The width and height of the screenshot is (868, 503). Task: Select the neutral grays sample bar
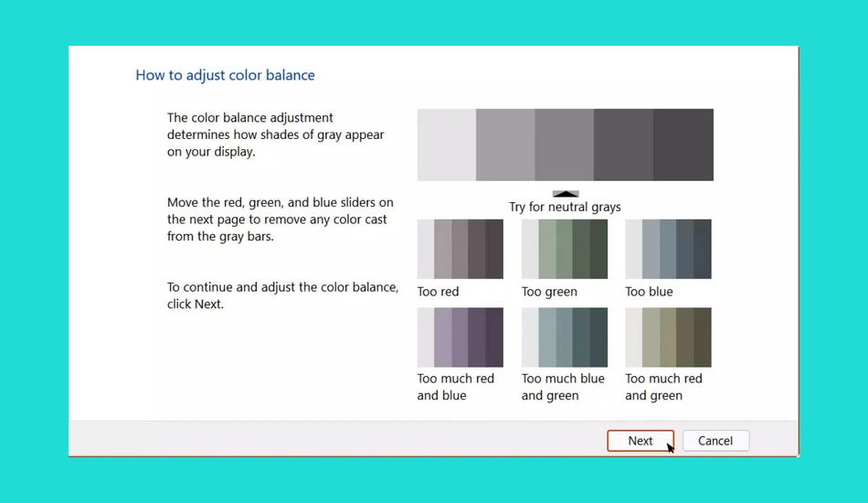pos(566,144)
